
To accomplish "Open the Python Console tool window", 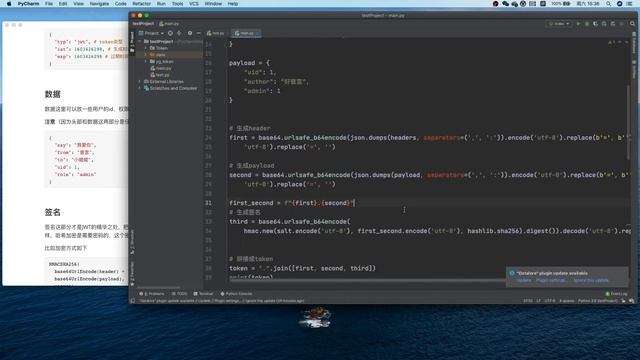I will click(x=236, y=293).
